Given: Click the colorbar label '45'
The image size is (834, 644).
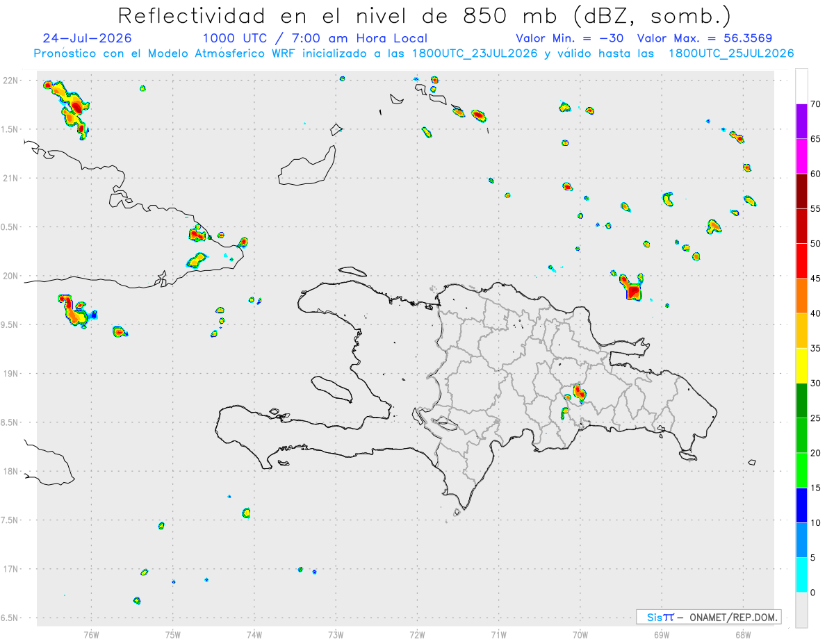Looking at the screenshot, I should click(x=816, y=279).
